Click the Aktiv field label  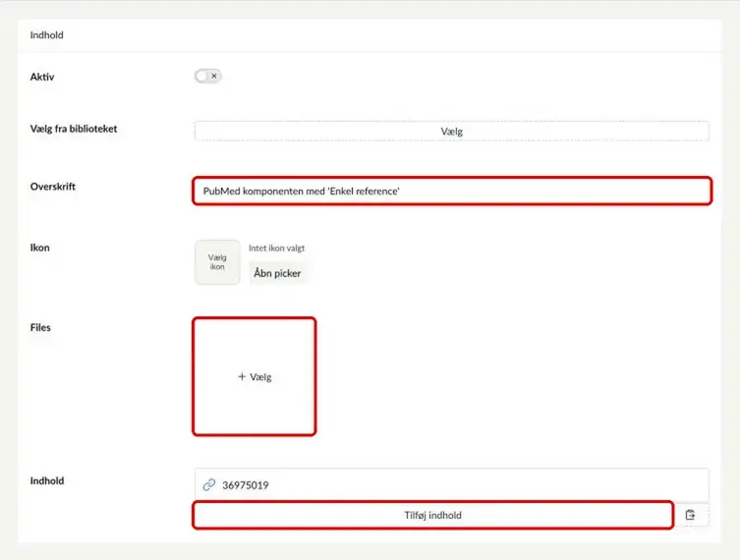[42, 77]
